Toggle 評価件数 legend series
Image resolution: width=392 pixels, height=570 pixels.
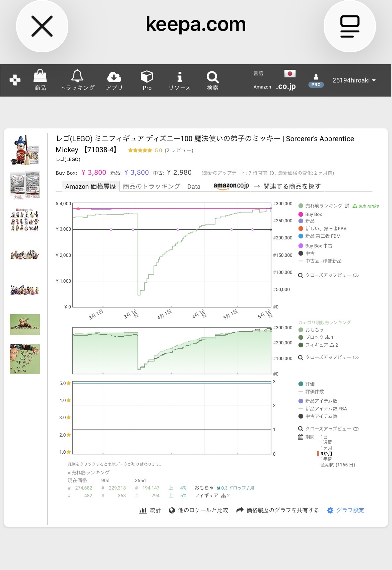tap(311, 392)
